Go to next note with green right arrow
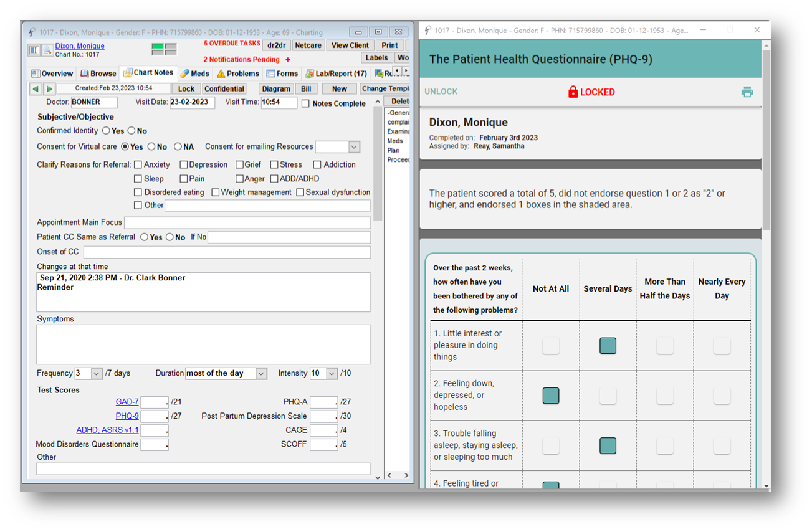Screen dimensions: 812x532 point(49,89)
